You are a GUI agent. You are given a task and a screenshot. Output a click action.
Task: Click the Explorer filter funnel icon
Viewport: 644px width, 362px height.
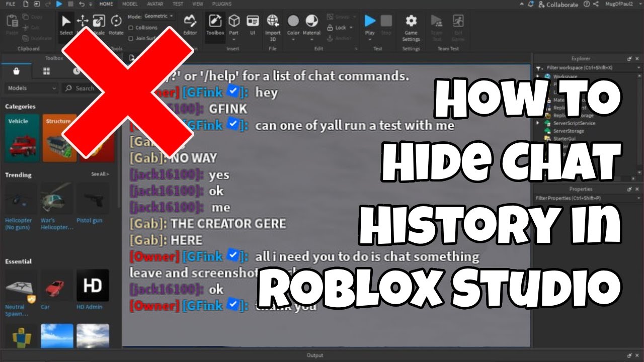point(539,68)
